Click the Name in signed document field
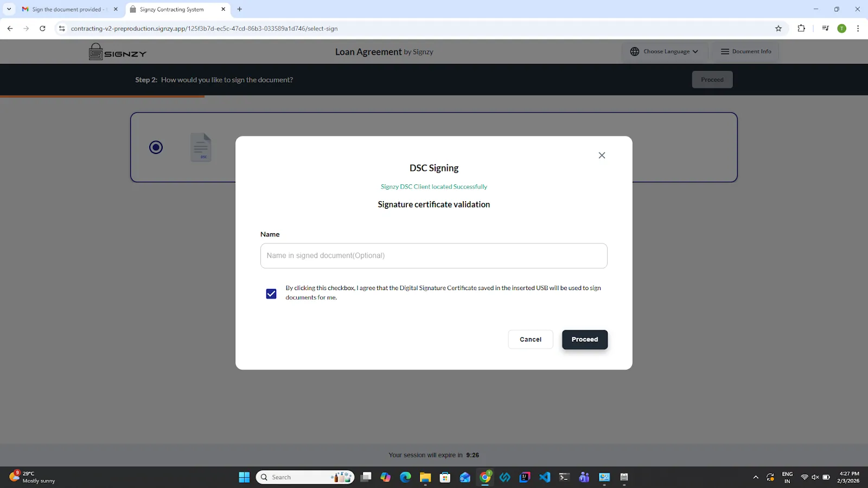The width and height of the screenshot is (868, 488). click(433, 255)
